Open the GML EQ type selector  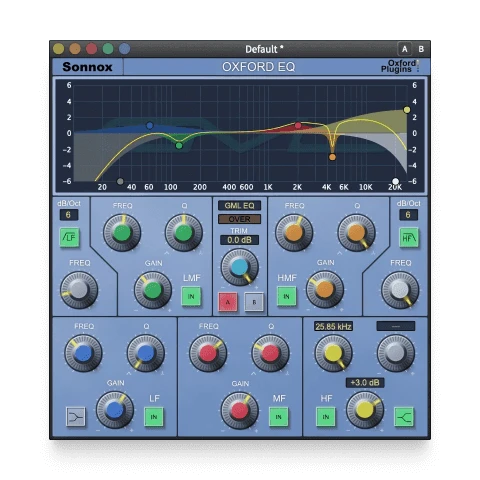pyautogui.click(x=239, y=206)
